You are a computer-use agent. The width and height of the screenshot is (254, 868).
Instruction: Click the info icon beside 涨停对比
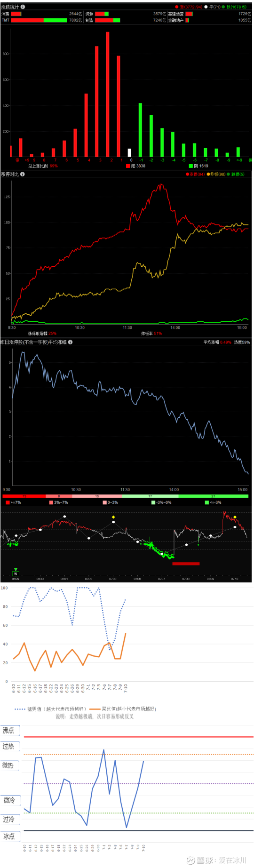(x=23, y=174)
